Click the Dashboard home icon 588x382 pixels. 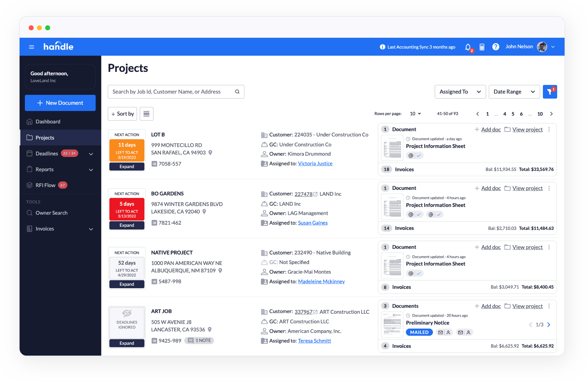[30, 121]
